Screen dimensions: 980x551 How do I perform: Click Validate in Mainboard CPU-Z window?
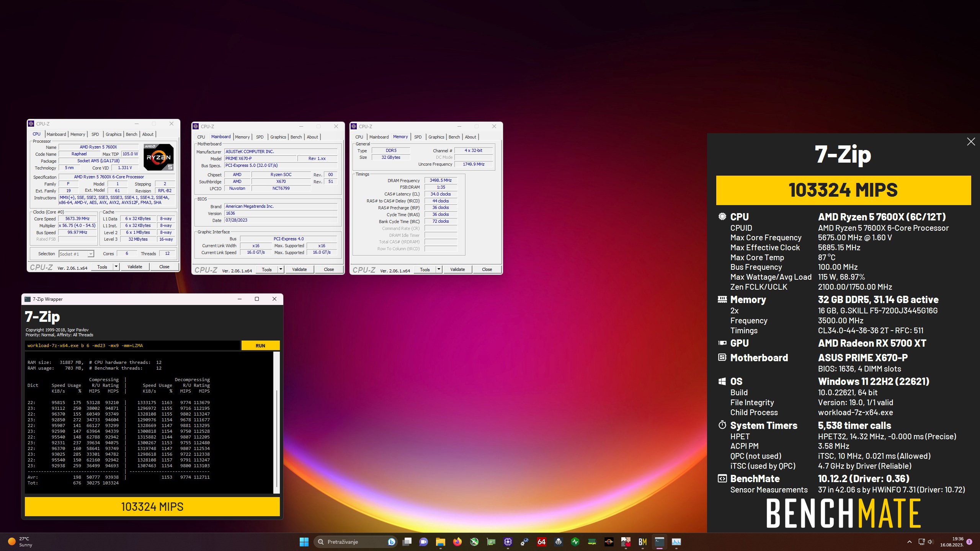[299, 269]
